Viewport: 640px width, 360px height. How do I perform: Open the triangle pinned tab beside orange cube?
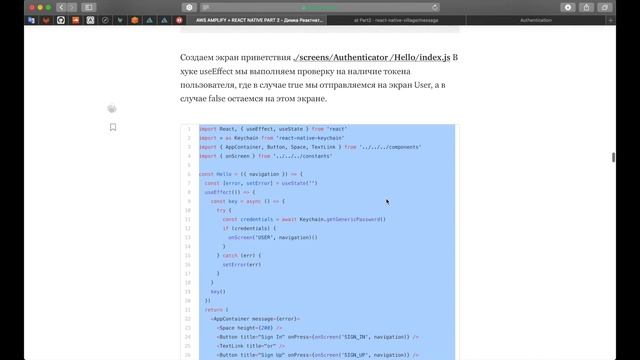[149, 20]
